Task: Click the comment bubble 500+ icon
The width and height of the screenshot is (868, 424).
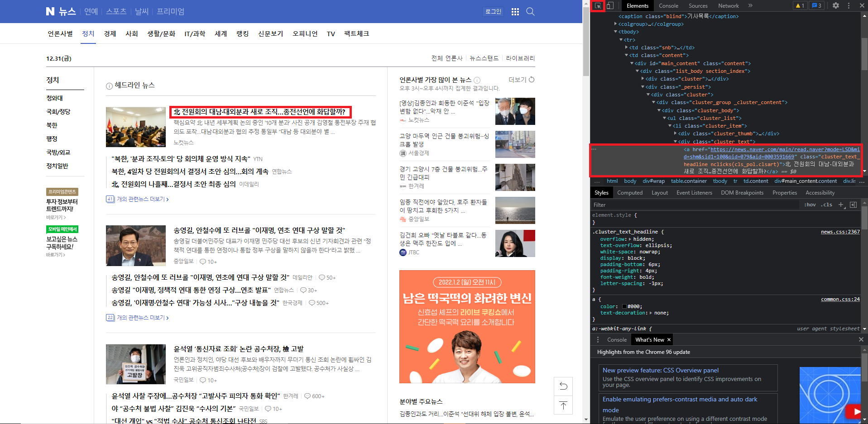Action: (312, 303)
